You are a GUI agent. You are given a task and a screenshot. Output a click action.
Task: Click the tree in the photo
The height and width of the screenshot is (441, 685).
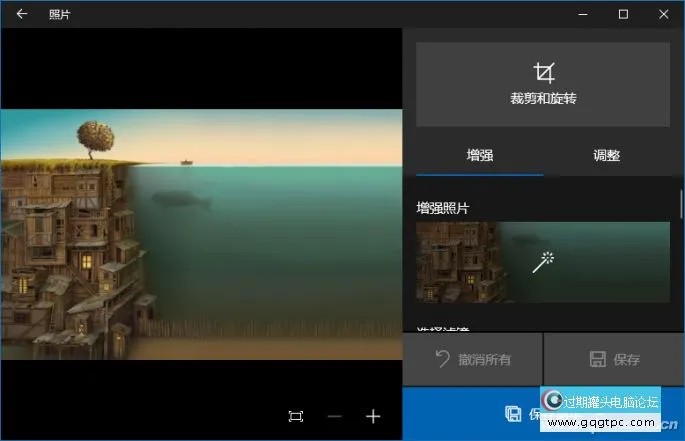95,138
